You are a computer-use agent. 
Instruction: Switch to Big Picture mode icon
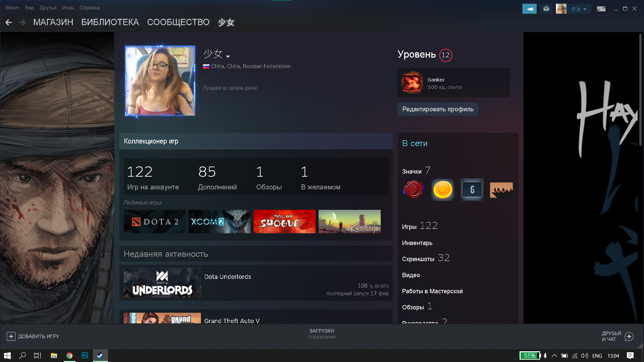(601, 9)
